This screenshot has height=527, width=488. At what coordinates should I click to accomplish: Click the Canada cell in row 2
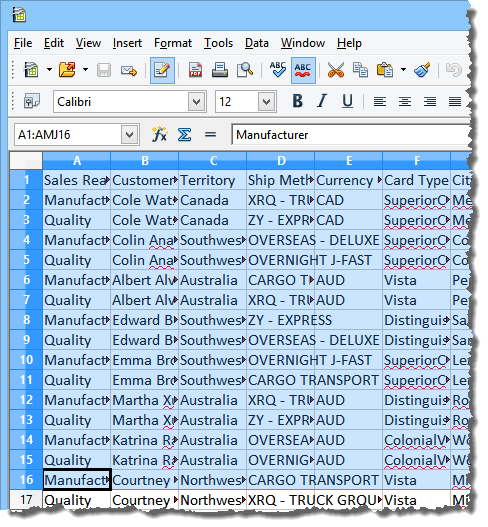pyautogui.click(x=213, y=200)
